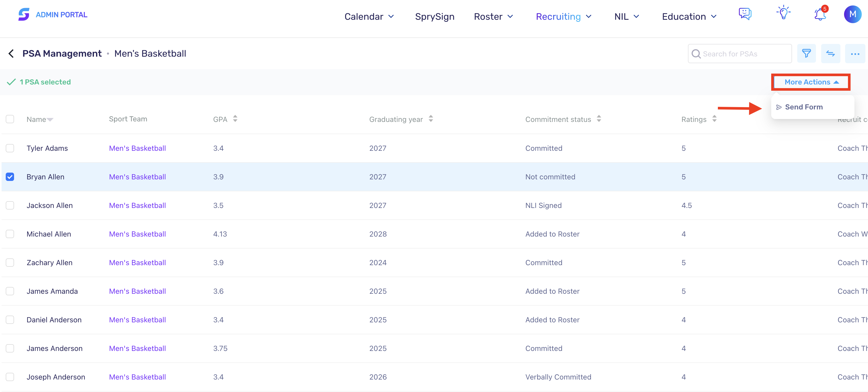Collapse the More Actions dropdown

pyautogui.click(x=811, y=82)
